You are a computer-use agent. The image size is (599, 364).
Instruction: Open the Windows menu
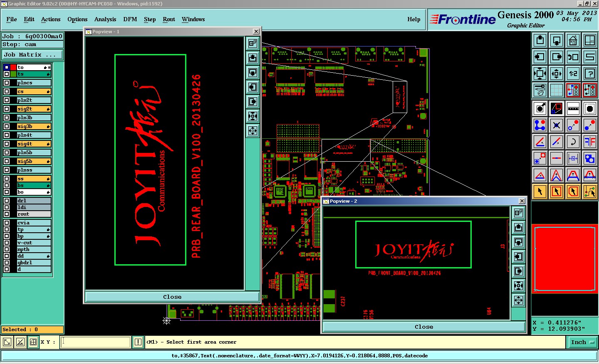(x=193, y=19)
